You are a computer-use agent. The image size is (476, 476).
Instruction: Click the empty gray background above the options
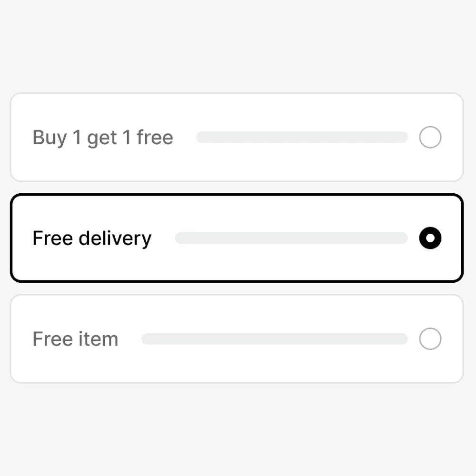tap(238, 48)
